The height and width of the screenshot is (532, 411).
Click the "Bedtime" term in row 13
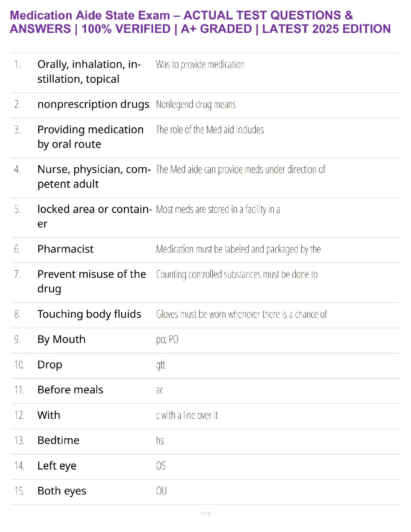point(58,441)
